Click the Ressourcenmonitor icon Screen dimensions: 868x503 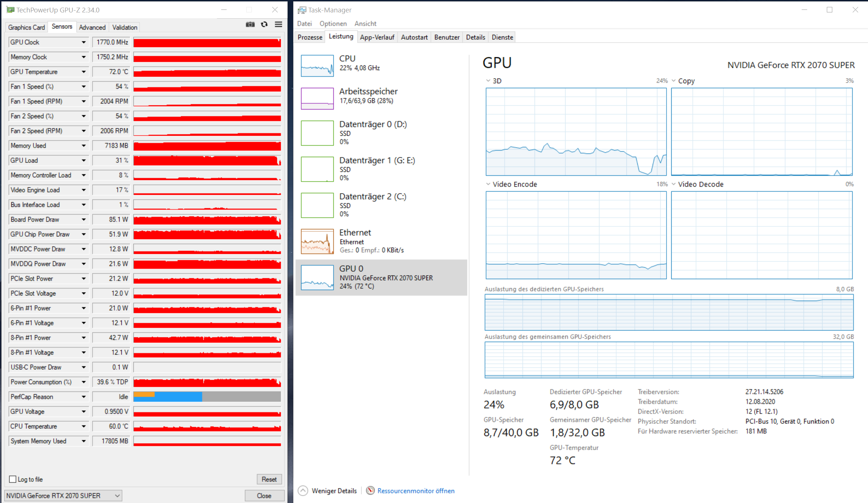370,491
